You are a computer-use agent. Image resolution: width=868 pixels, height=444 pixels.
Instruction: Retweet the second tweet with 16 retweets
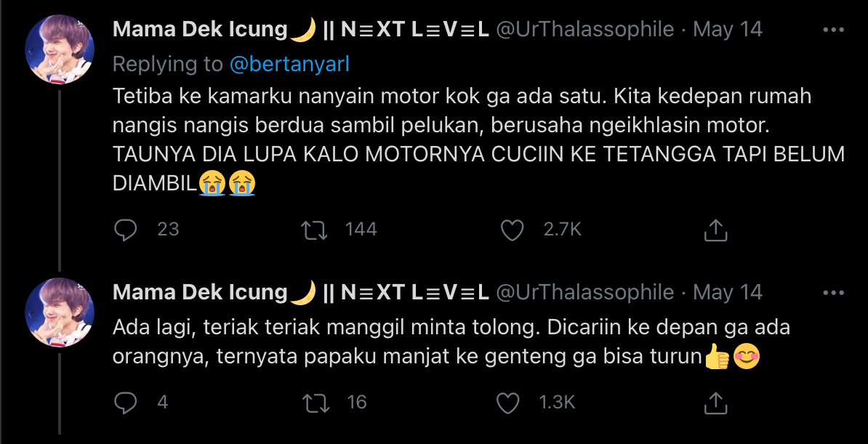(314, 402)
